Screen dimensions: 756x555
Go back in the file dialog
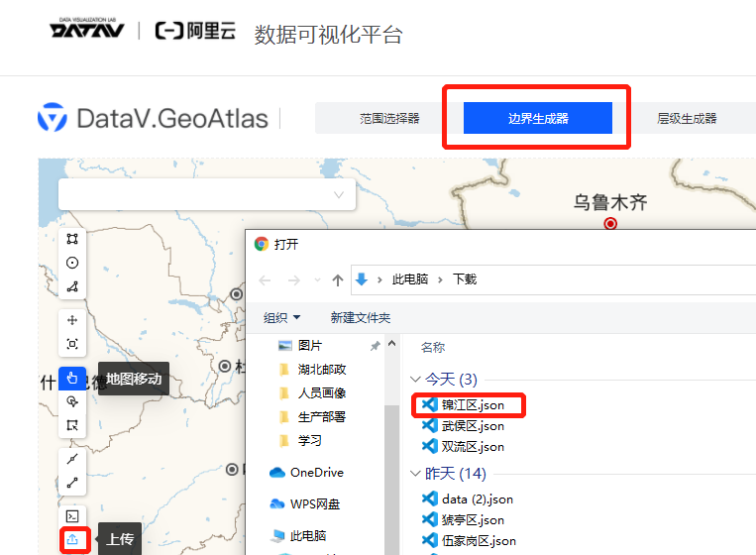(x=265, y=280)
